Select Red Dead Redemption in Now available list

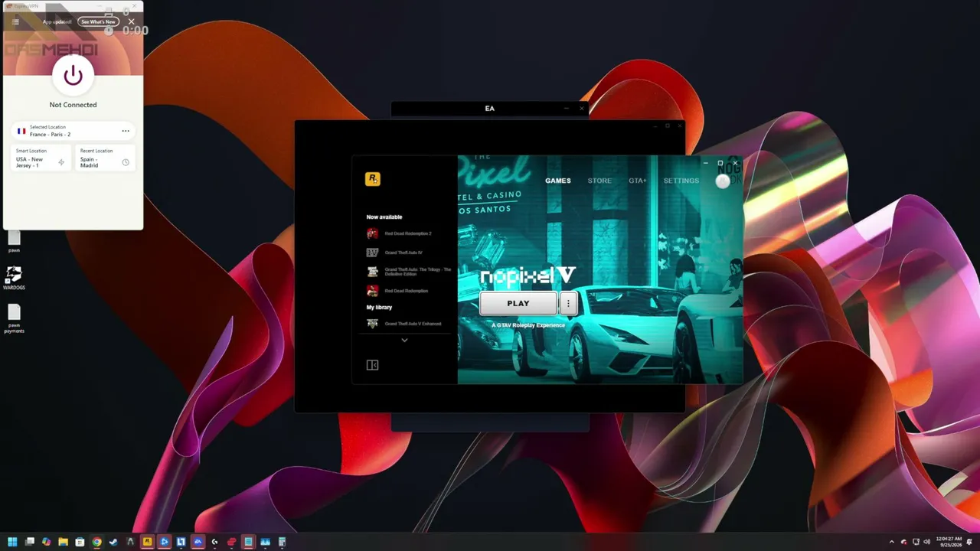pyautogui.click(x=407, y=291)
